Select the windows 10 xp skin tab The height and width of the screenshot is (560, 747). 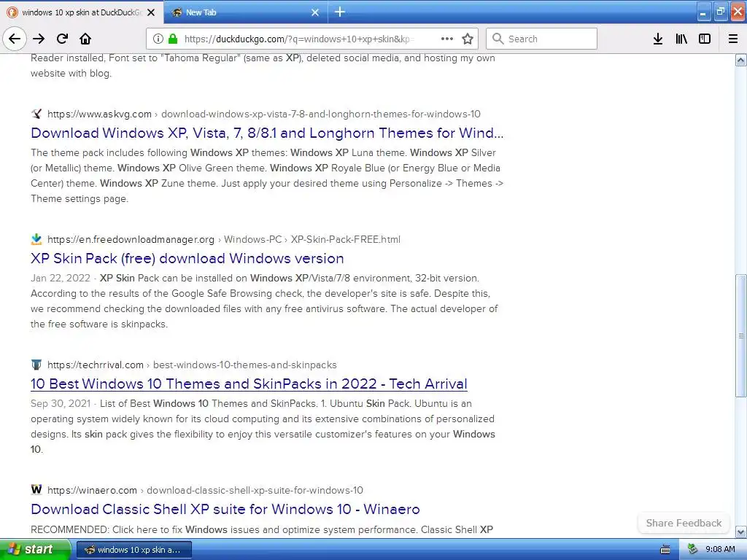pos(82,12)
